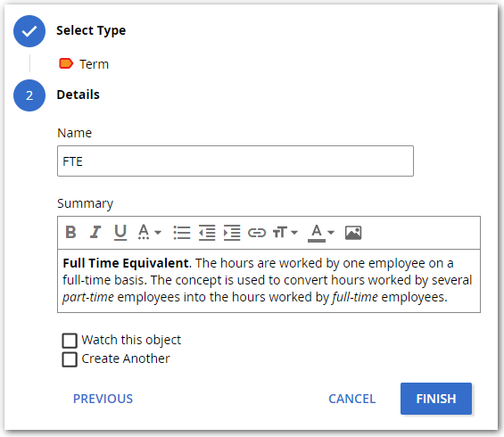Go back with the PREVIOUS button
504x437 pixels.
pos(103,399)
